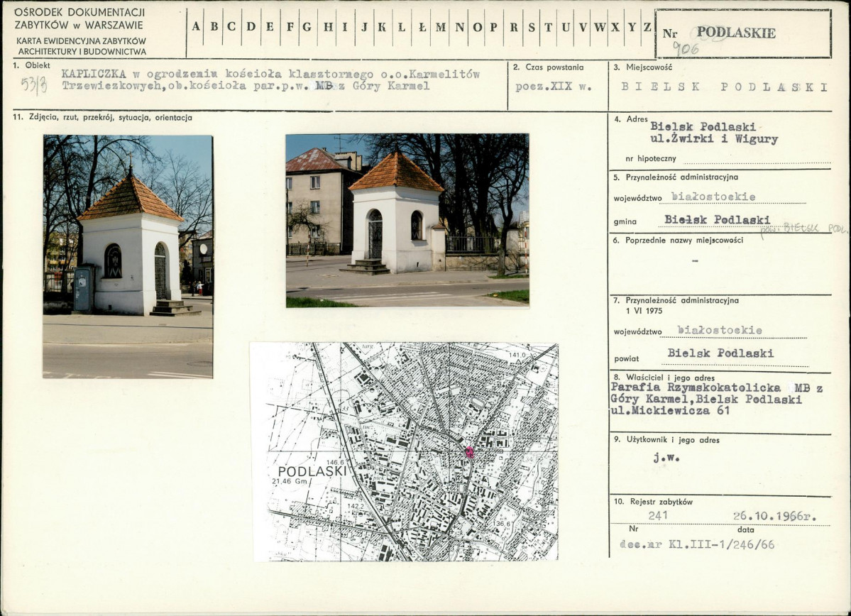Select letter Z in the alphabet index
This screenshot has height=616, width=851.
(x=647, y=27)
